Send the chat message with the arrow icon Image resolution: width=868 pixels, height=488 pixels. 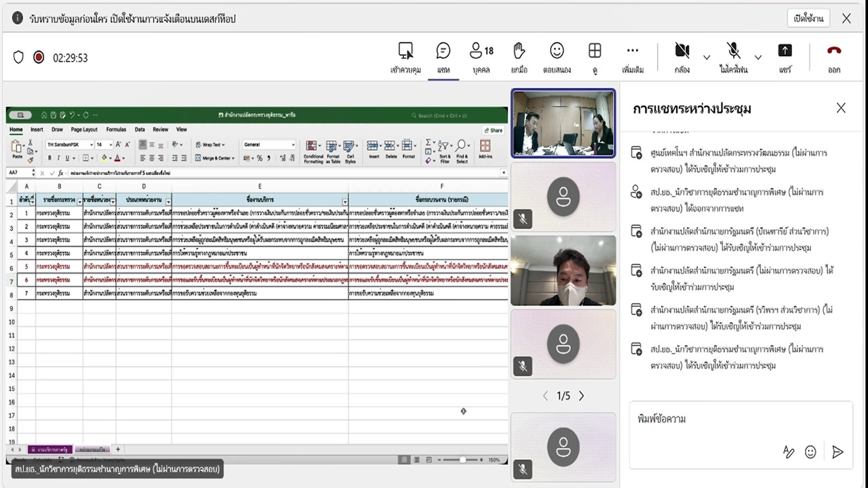click(x=837, y=452)
